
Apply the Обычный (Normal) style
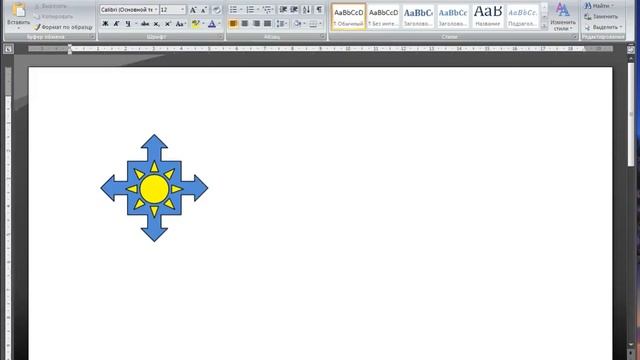(x=349, y=17)
